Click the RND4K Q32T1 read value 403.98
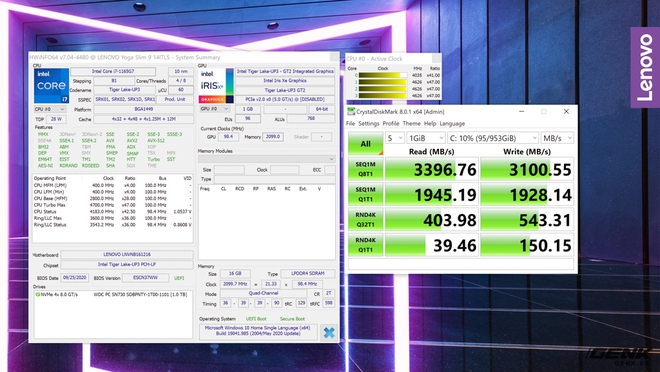The width and height of the screenshot is (660, 372). [431, 220]
